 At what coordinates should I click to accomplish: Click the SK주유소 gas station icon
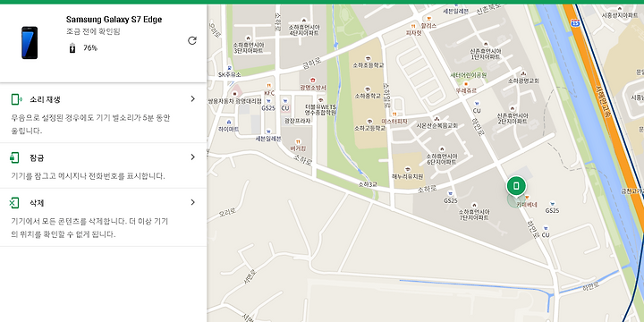pyautogui.click(x=230, y=68)
